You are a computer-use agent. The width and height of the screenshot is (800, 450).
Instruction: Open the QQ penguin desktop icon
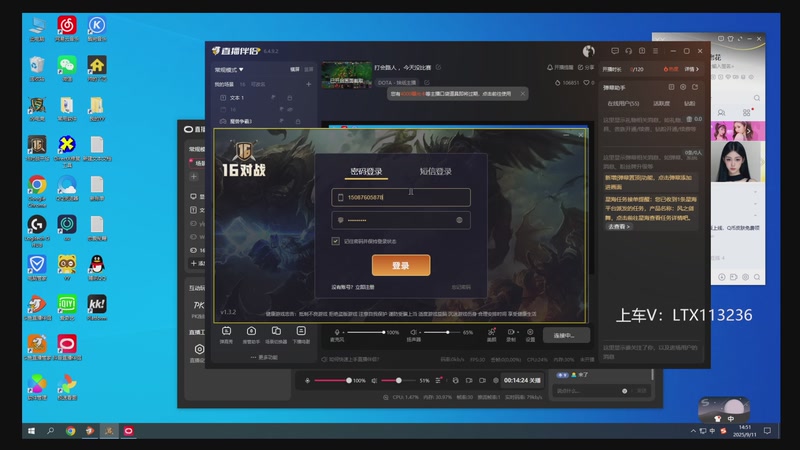[x=97, y=268]
